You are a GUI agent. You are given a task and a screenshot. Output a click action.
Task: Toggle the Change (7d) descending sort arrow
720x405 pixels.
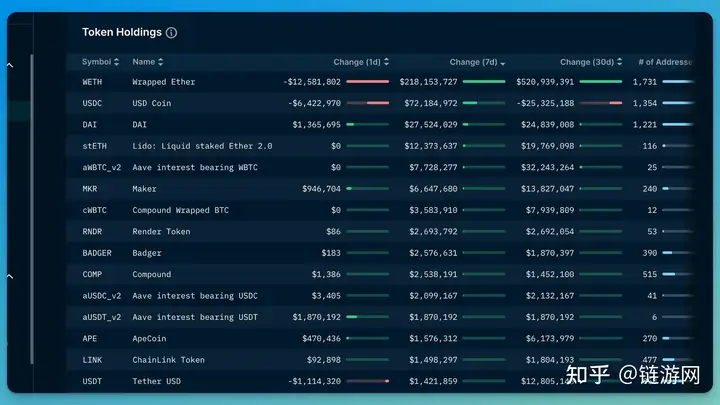[x=502, y=63]
